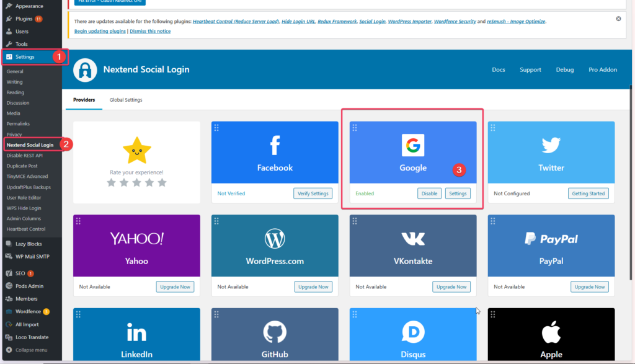Viewport: 635px width, 364px height.
Task: Click Upgrade Now on the Yahoo card
Action: (x=175, y=286)
